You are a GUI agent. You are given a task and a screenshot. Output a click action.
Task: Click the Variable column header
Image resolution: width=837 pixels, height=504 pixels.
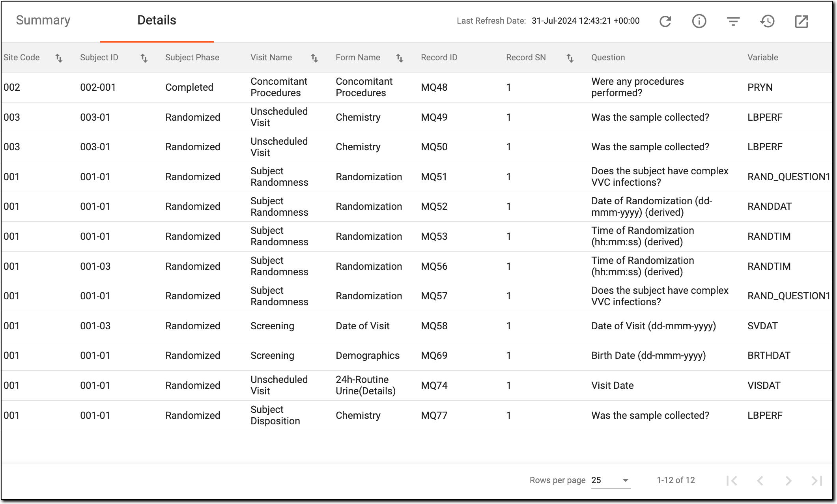click(762, 58)
